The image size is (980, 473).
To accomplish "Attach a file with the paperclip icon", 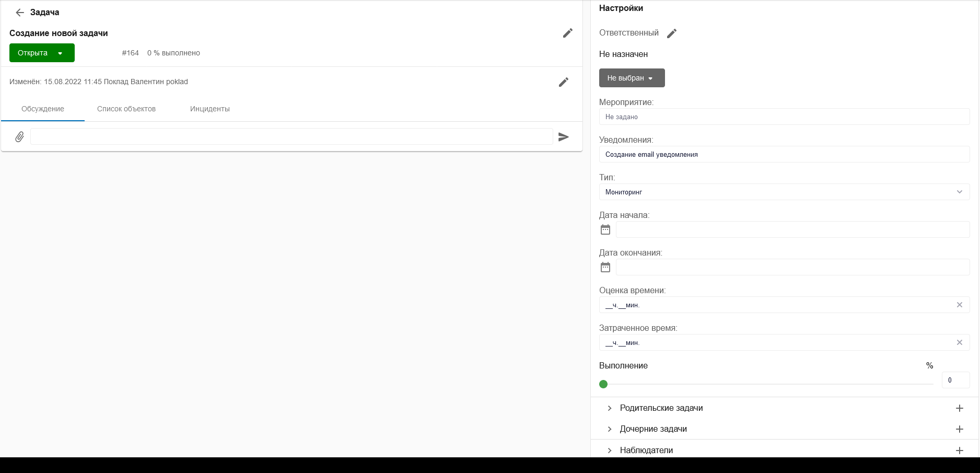I will tap(19, 137).
